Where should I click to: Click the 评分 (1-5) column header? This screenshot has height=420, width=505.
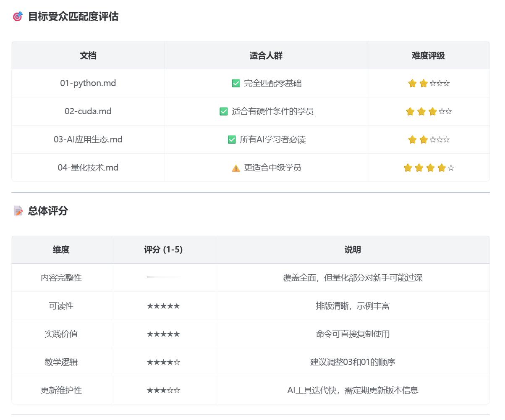(x=163, y=250)
